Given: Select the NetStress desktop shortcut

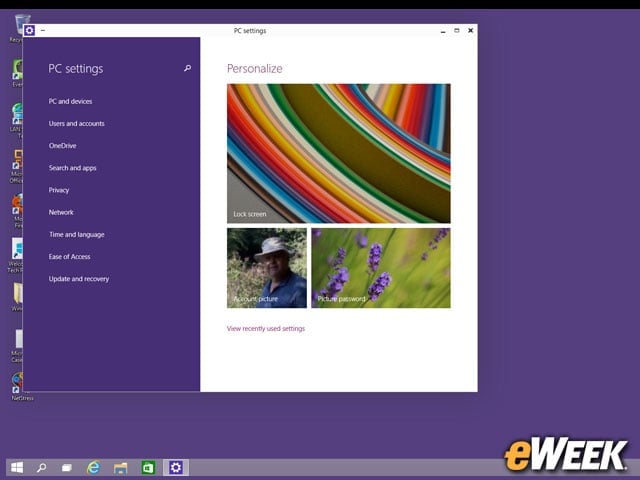Looking at the screenshot, I should [18, 387].
